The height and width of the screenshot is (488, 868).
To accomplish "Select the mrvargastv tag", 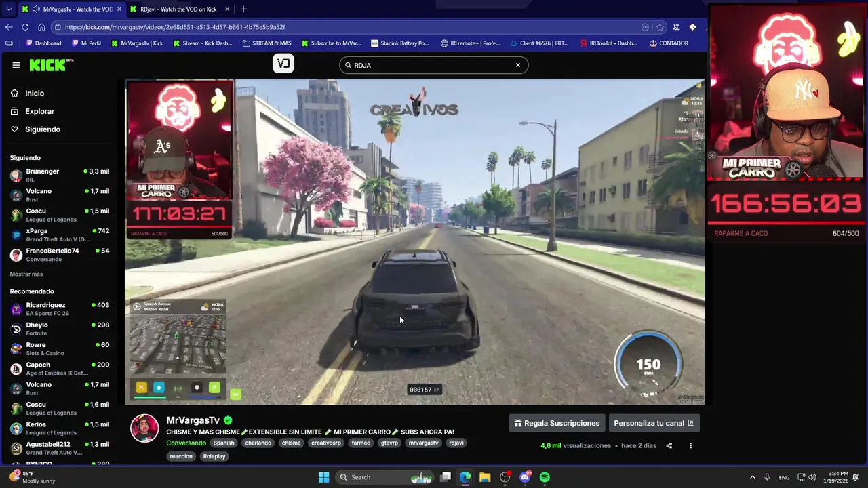I will (x=423, y=443).
